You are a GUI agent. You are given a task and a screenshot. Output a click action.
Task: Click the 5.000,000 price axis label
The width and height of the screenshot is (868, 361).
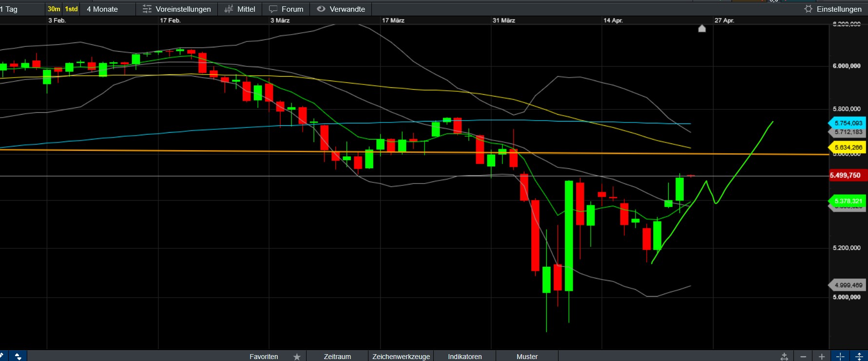(847, 297)
